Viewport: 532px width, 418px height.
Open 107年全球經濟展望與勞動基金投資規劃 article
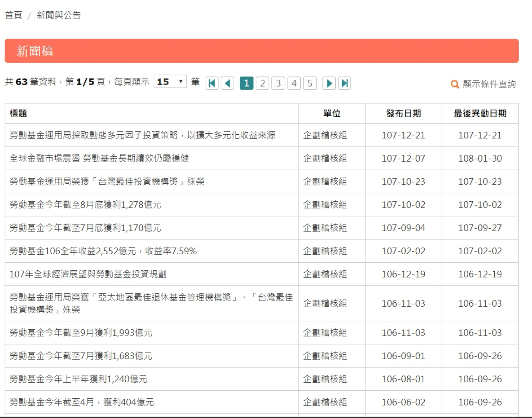pos(88,274)
